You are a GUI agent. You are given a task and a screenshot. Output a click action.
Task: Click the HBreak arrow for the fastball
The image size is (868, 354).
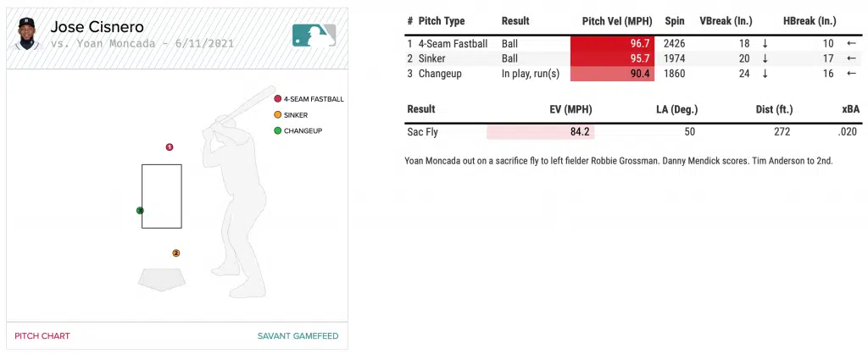click(x=851, y=43)
